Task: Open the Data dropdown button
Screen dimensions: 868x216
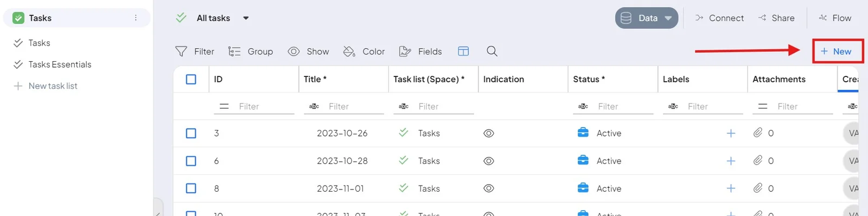Action: pyautogui.click(x=647, y=18)
